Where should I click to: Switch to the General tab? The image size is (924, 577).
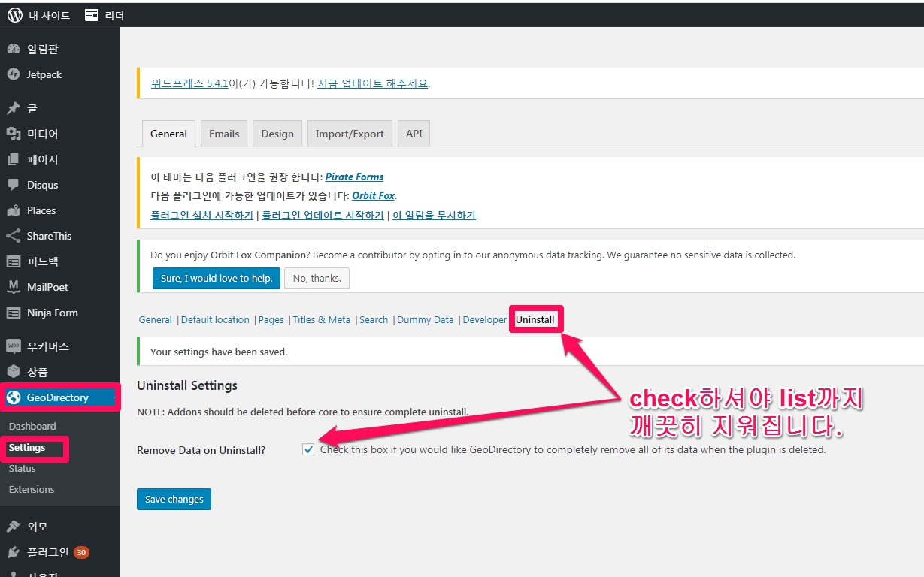click(x=168, y=134)
